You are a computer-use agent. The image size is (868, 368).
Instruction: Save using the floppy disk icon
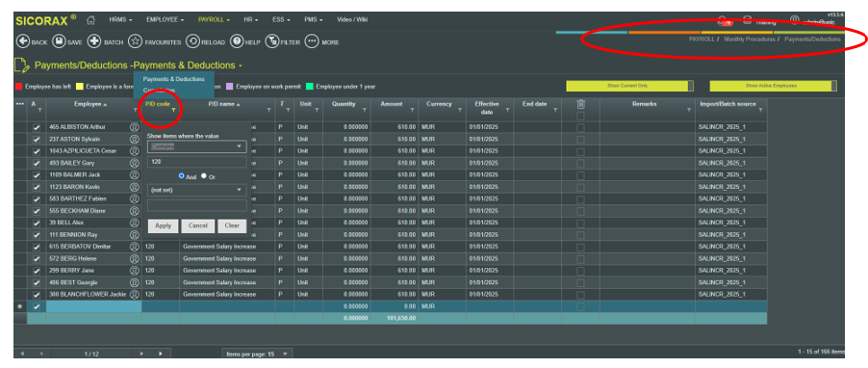59,41
